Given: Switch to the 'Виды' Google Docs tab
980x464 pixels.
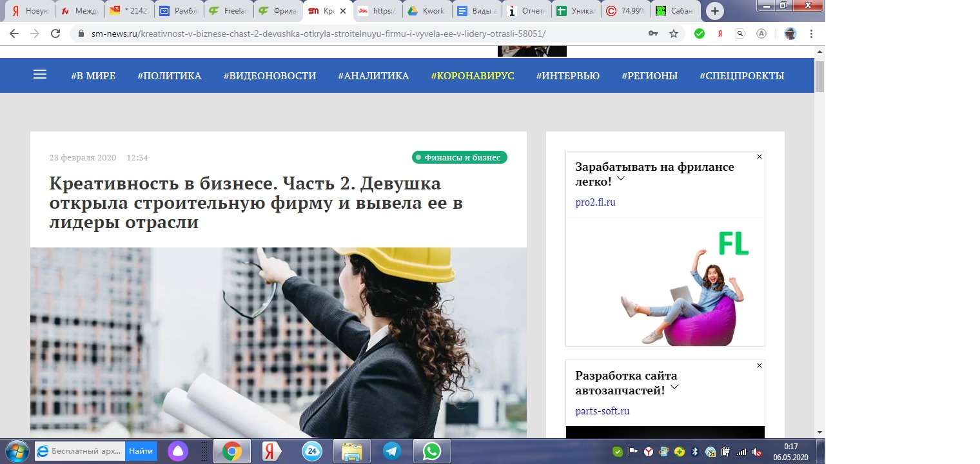Looking at the screenshot, I should [476, 11].
